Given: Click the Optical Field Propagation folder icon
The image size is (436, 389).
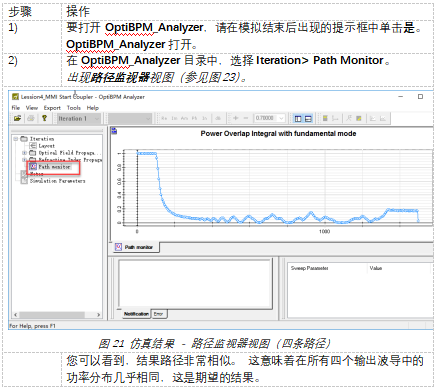Looking at the screenshot, I should click(x=33, y=152).
